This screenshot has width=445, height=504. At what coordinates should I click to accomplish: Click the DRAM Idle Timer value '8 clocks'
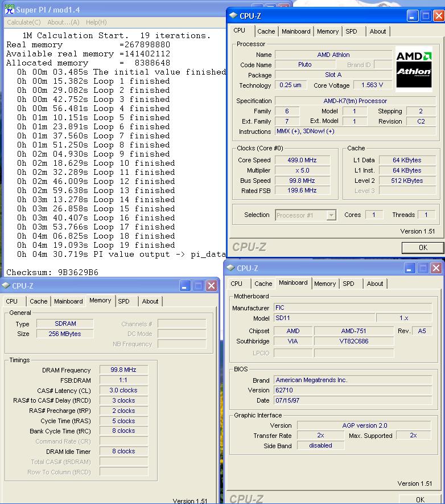click(x=123, y=451)
